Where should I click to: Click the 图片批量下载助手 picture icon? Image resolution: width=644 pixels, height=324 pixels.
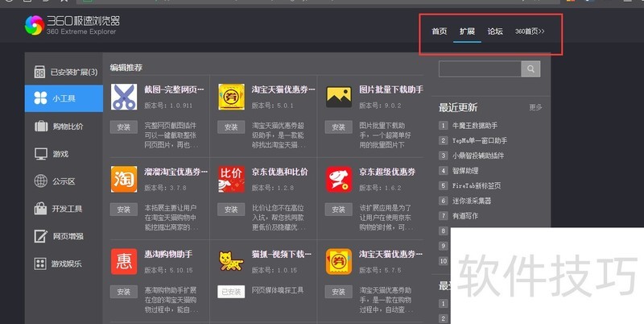[x=339, y=97]
